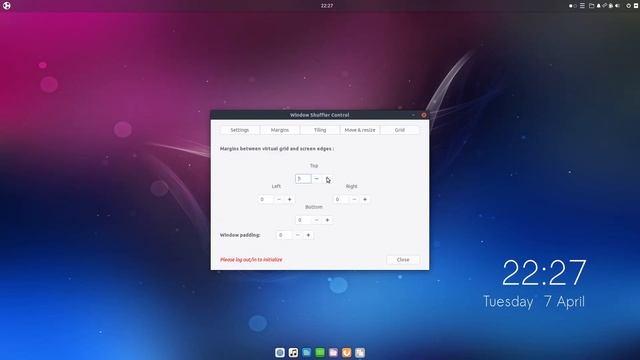Switch to the Margins tab
The height and width of the screenshot is (360, 640).
280,130
